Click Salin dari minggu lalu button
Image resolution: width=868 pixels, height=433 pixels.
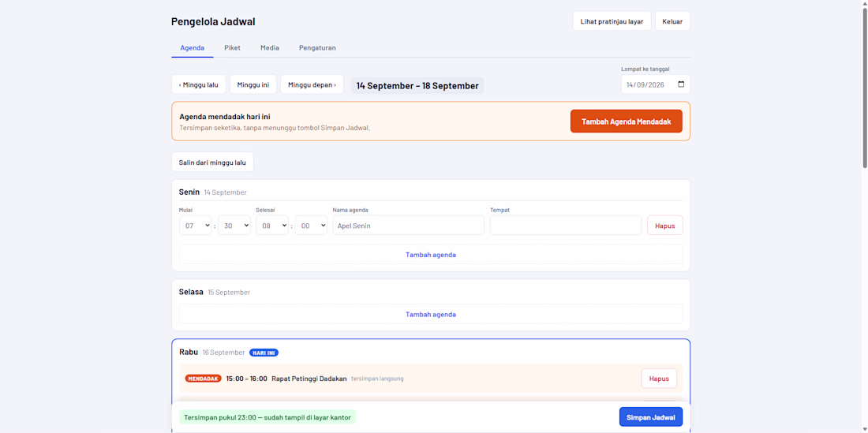click(x=212, y=162)
